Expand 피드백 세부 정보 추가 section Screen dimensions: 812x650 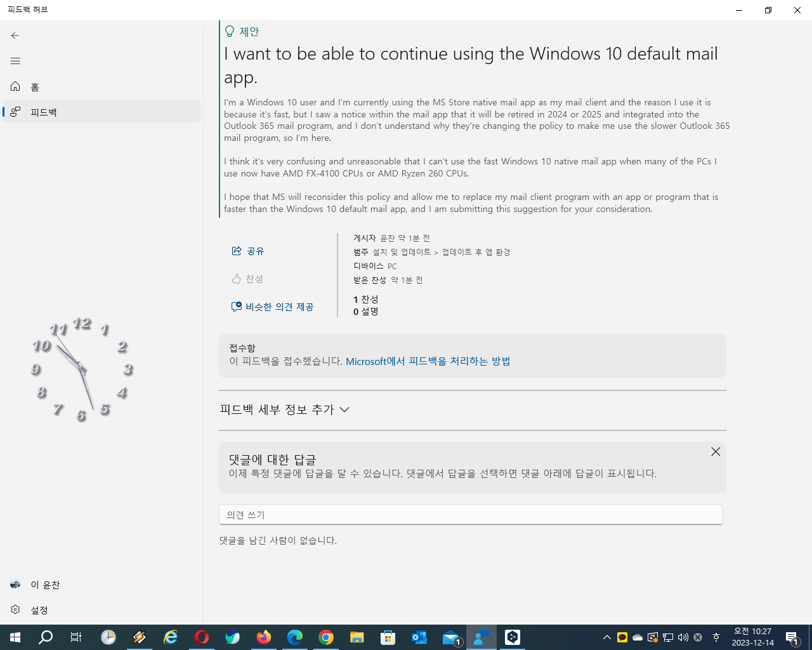284,410
